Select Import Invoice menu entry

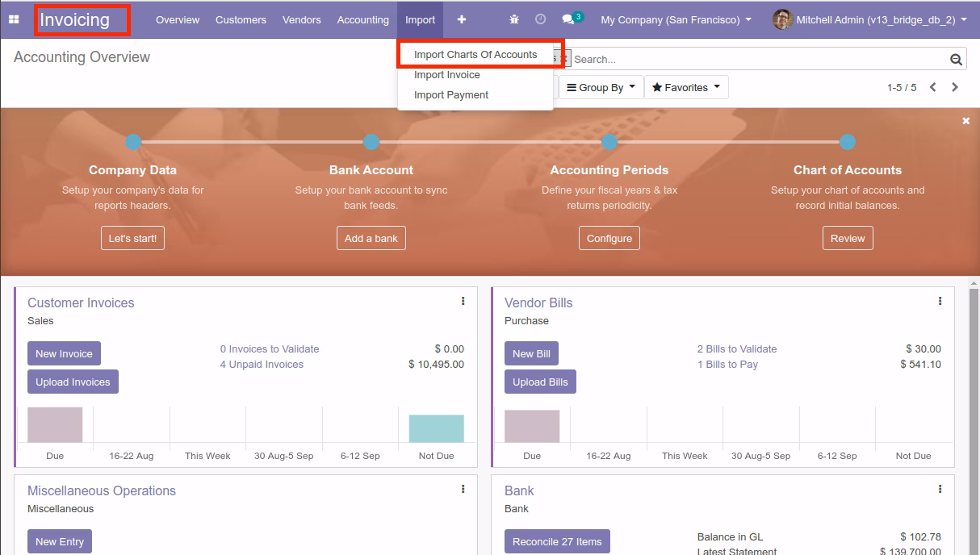[x=447, y=74]
